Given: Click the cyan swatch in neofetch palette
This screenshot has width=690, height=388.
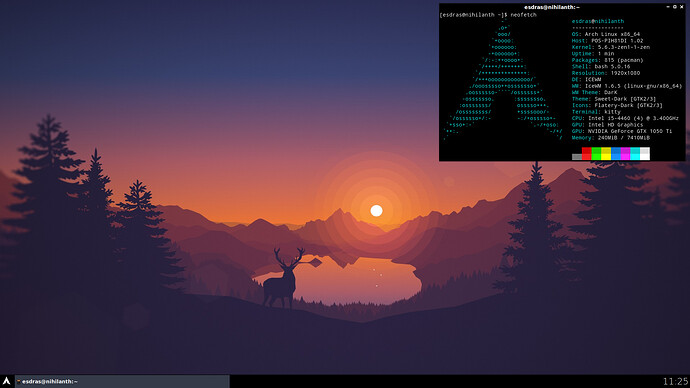Looking at the screenshot, I should tap(635, 154).
